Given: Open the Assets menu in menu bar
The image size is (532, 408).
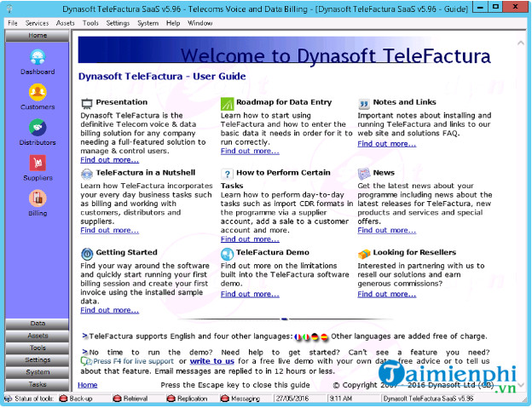Looking at the screenshot, I should [x=65, y=23].
